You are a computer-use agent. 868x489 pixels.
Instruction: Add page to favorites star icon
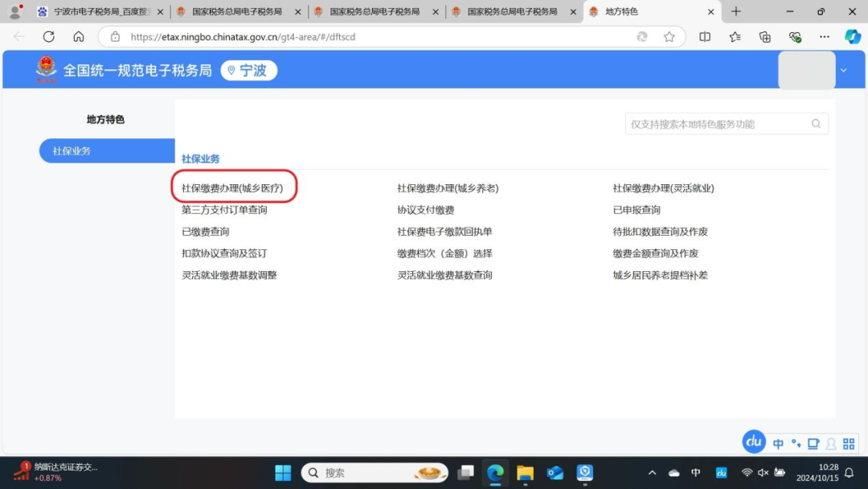coord(669,37)
